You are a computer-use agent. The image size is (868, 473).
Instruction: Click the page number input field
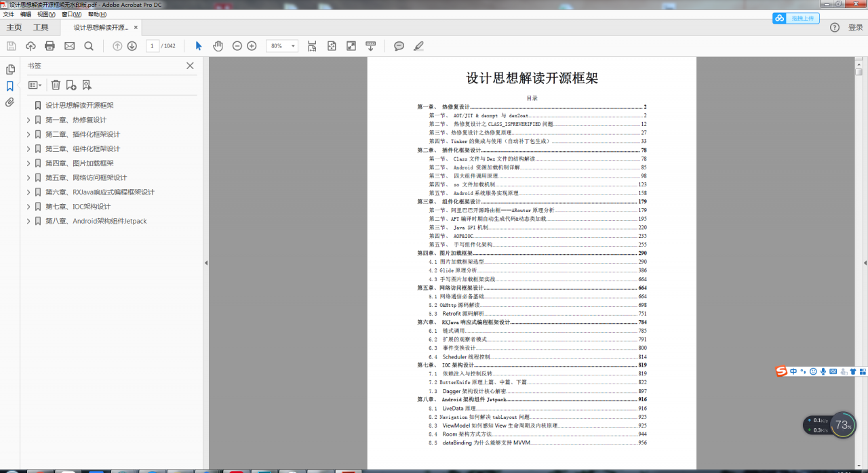pos(153,46)
